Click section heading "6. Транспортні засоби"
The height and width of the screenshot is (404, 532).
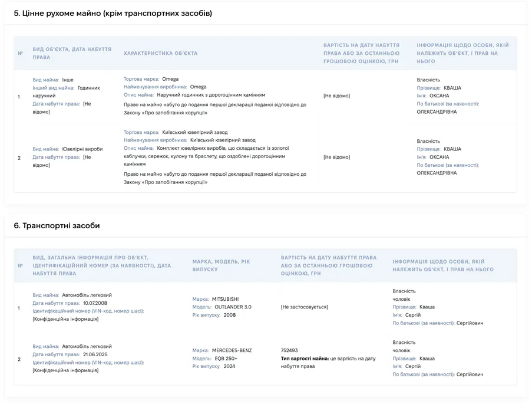tap(57, 226)
